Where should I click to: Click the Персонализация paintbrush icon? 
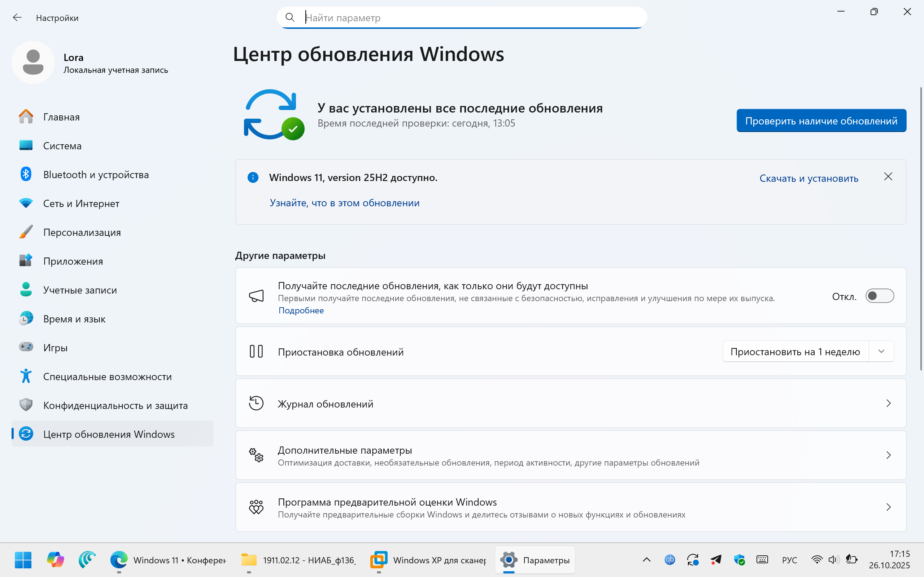(26, 232)
